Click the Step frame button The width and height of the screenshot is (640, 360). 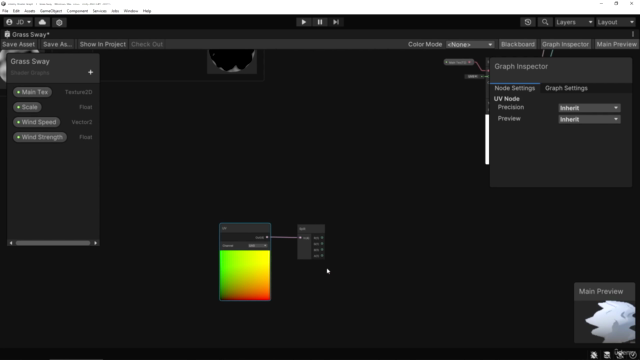coord(336,22)
